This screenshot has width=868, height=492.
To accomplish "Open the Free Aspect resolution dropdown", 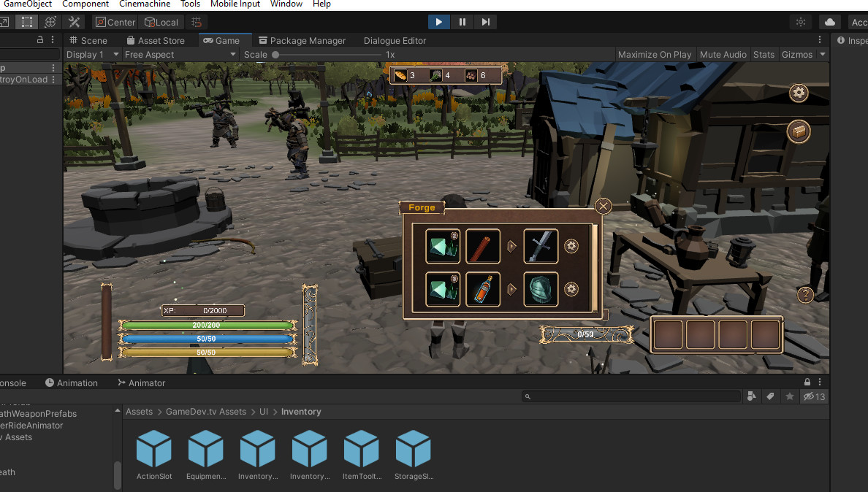I will [179, 54].
